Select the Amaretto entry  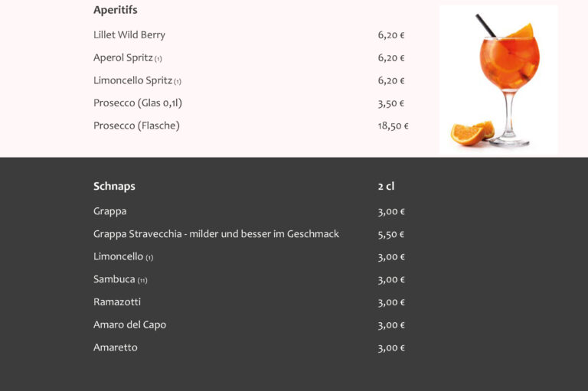tap(116, 347)
